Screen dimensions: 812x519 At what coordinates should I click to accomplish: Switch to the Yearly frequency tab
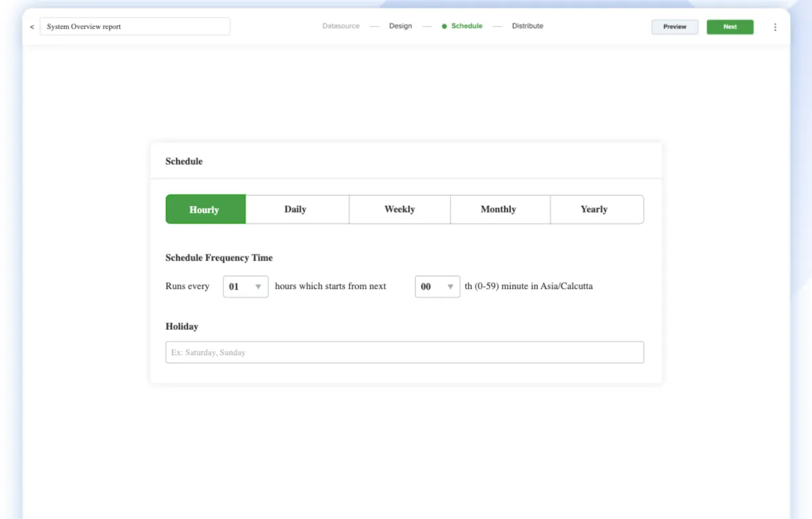tap(594, 210)
